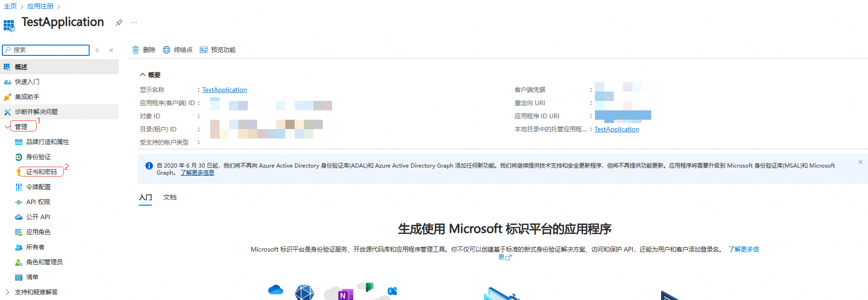Click the 令牌配置 bars icon
Screen dimensions: 868x300
pyautogui.click(x=19, y=187)
